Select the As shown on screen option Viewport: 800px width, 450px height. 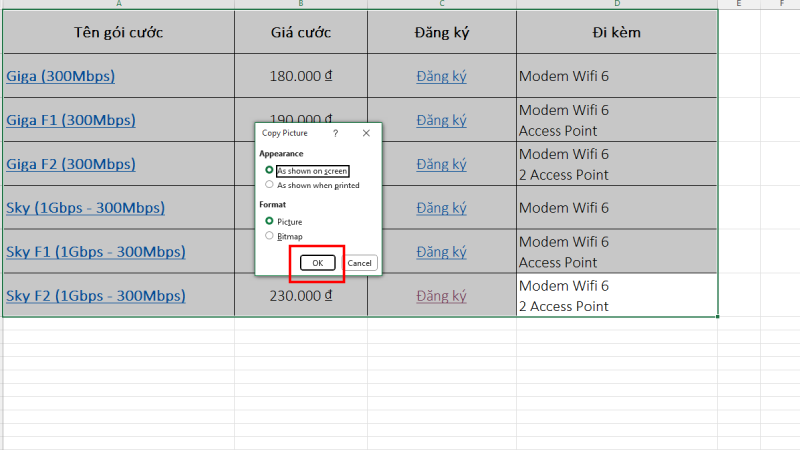(269, 171)
